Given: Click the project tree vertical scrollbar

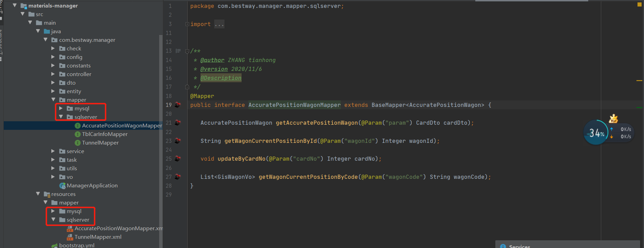Looking at the screenshot, I should (161, 140).
